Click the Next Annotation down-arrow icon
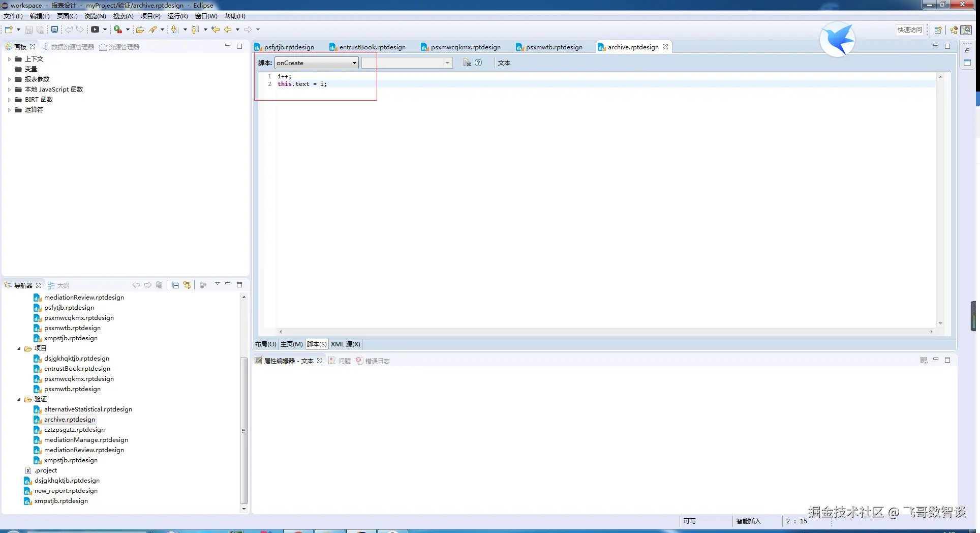Screen dimensions: 980x533 click(175, 29)
